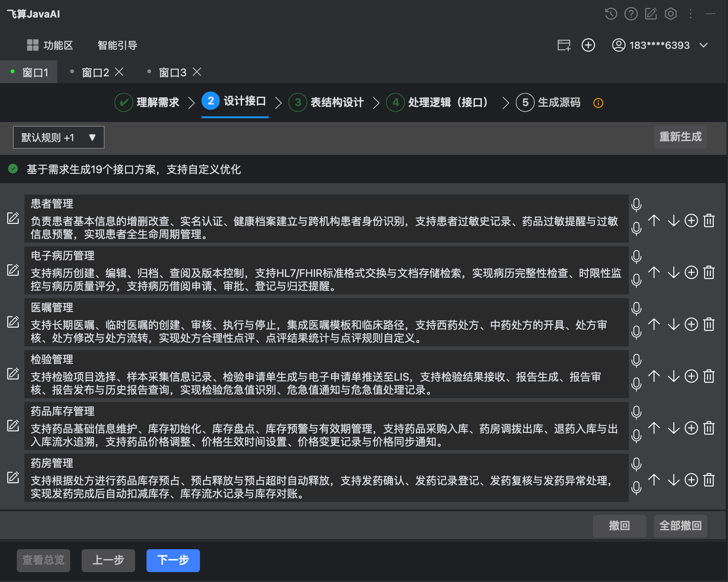Delete the 电子病历管理 entry
This screenshot has width=728, height=582.
point(709,272)
